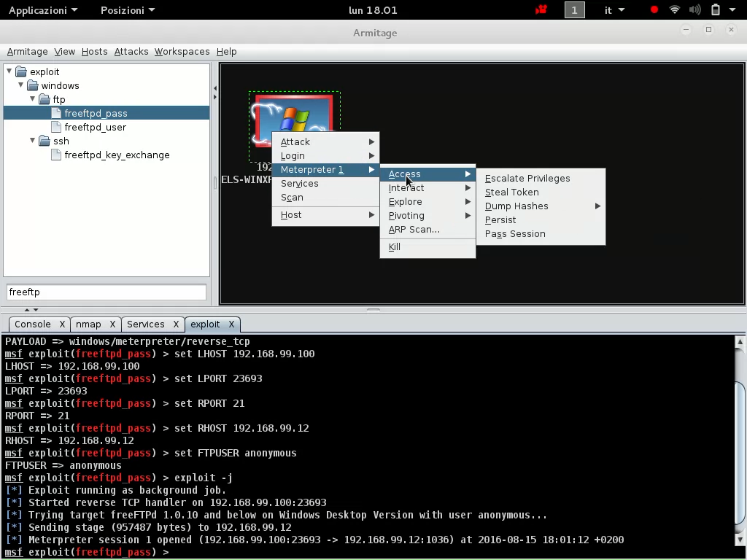
Task: Click the volume speaker icon
Action: tap(695, 10)
